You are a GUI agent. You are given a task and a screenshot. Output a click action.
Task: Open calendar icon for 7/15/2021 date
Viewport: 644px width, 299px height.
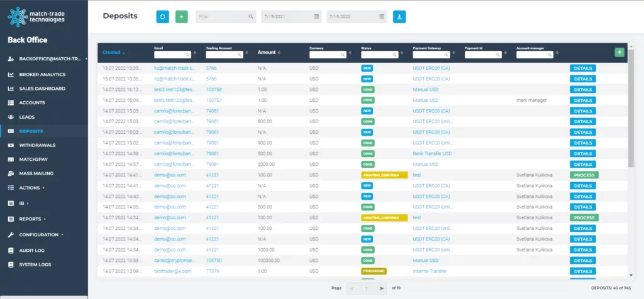[x=316, y=17]
